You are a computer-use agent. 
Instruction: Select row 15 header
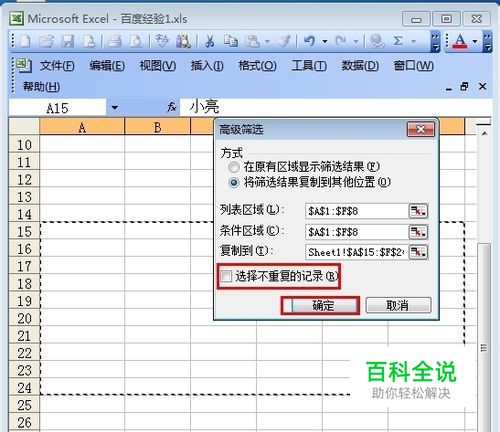click(24, 232)
